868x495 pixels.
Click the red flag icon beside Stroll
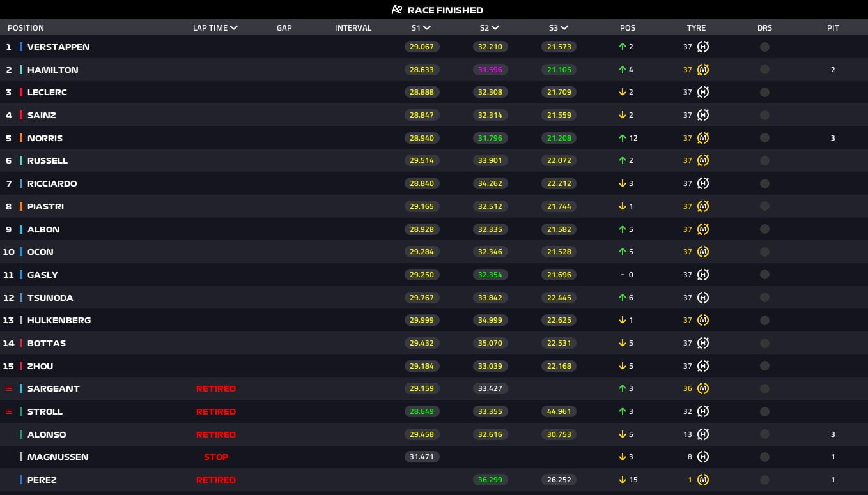8,411
